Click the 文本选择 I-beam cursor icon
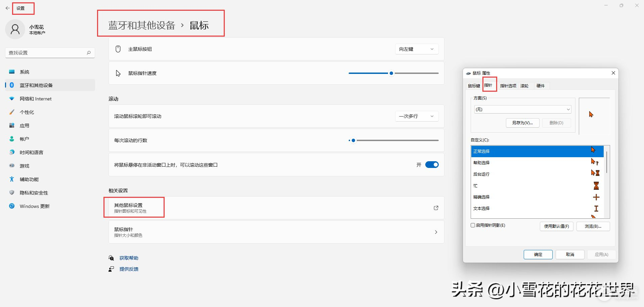 (596, 209)
